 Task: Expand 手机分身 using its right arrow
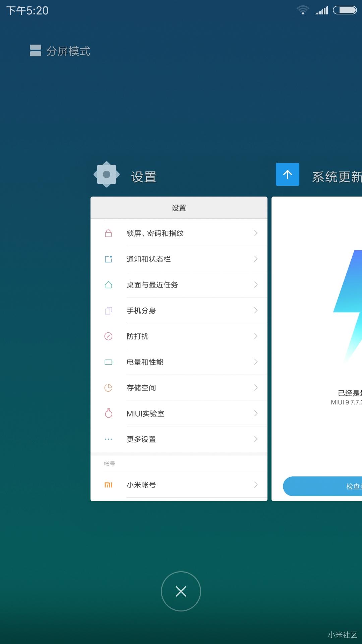point(256,311)
